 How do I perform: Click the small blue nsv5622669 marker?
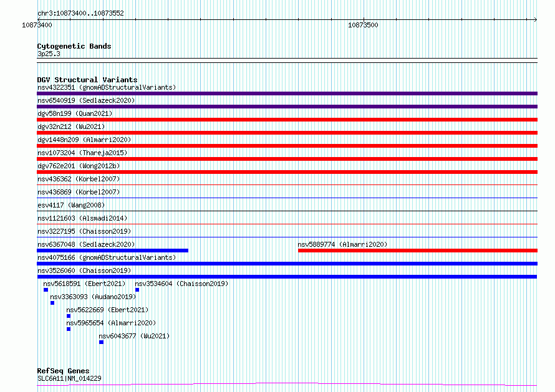[x=69, y=316]
